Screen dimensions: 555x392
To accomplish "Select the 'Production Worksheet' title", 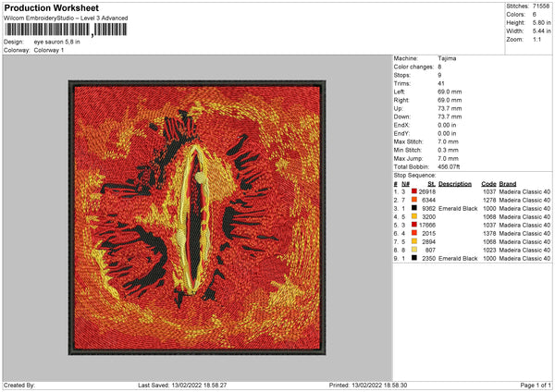I will coord(51,7).
